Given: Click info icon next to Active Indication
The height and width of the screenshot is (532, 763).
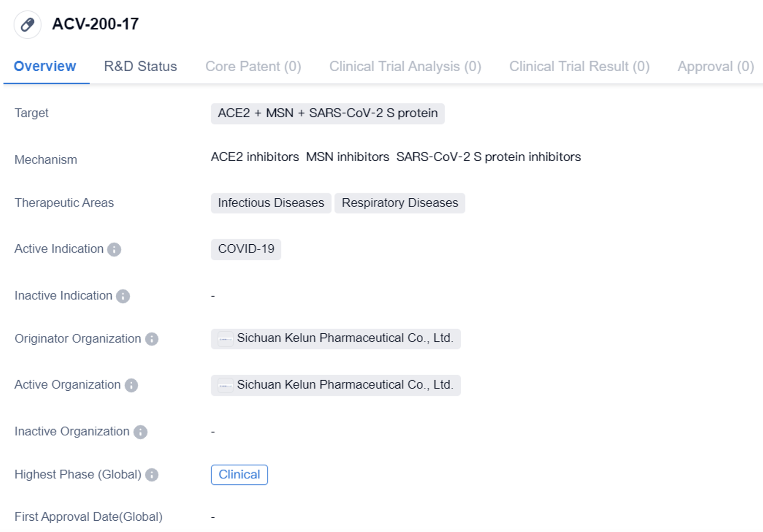Looking at the screenshot, I should (x=114, y=249).
